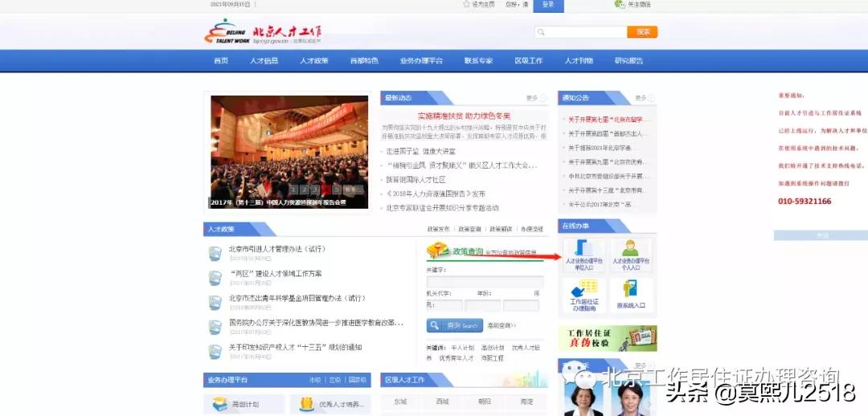Open 北京专家联谊会开展知识分享专题活动 link
868x416 pixels.
pyautogui.click(x=442, y=208)
